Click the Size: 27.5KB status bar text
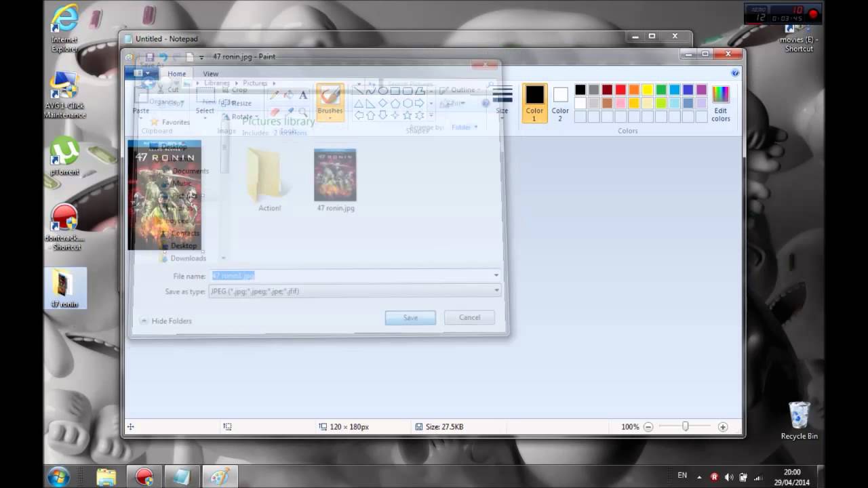Viewport: 868px width, 488px height. pos(444,427)
